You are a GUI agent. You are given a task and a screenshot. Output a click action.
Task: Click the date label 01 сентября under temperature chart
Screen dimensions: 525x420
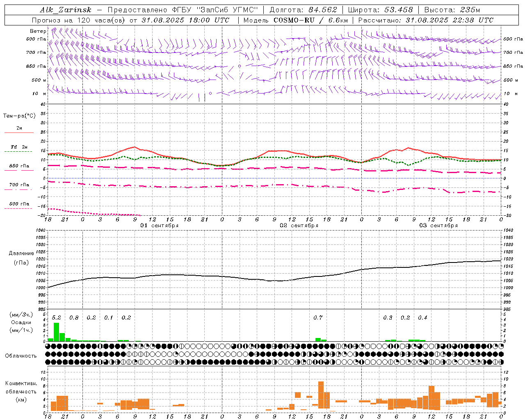coord(159,226)
